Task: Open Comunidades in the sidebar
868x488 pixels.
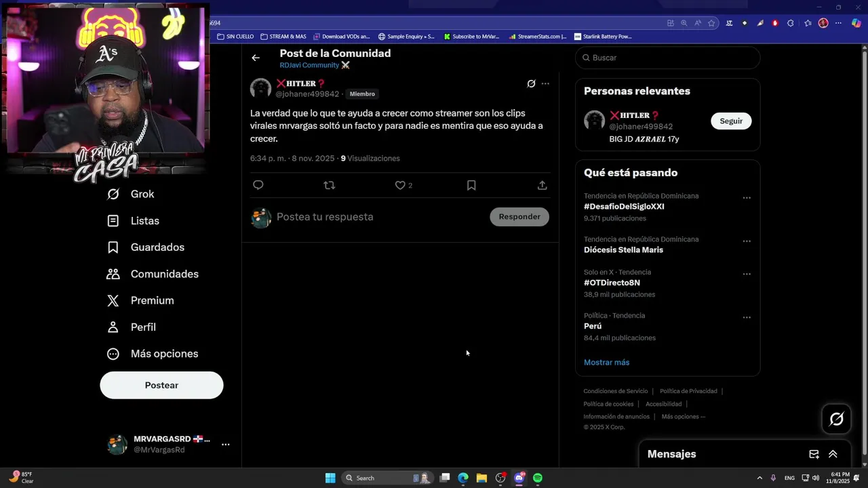Action: [x=153, y=274]
